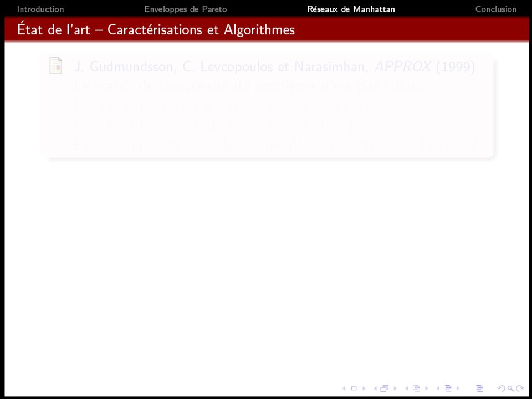Click the go back curved arrow
This screenshot has height=399, width=532.
(x=501, y=388)
